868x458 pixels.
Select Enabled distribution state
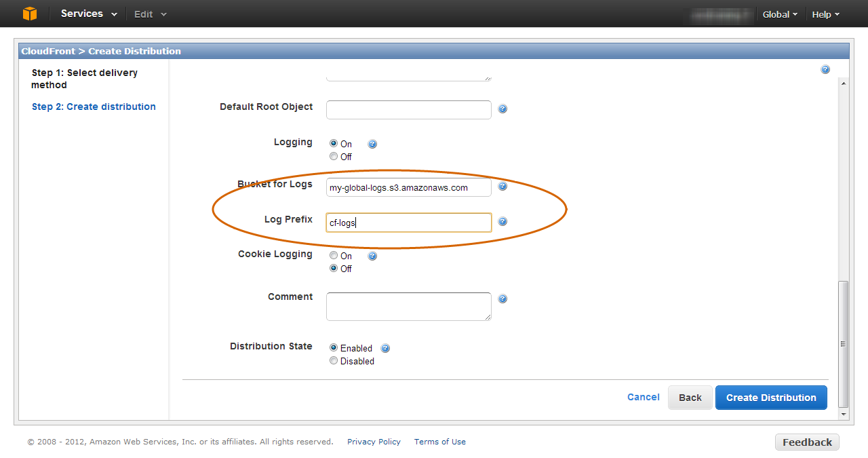pyautogui.click(x=334, y=348)
